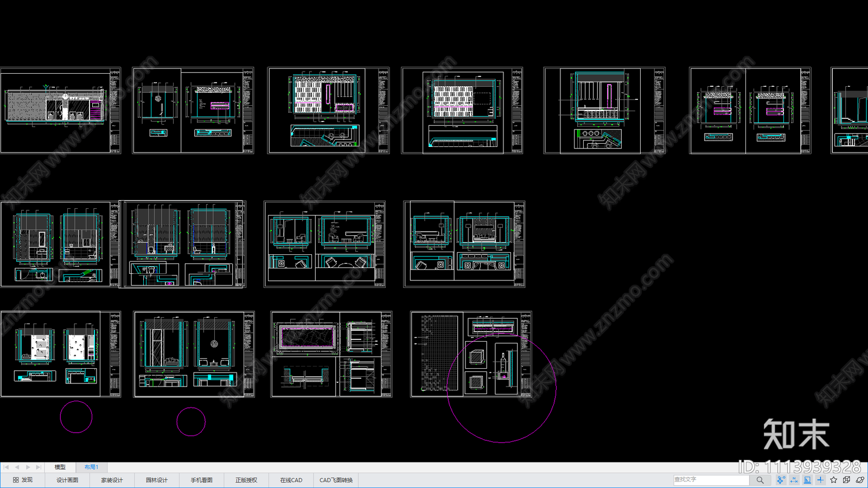Click the magnifier search button
Viewport: 868px width, 488px height.
(x=760, y=480)
